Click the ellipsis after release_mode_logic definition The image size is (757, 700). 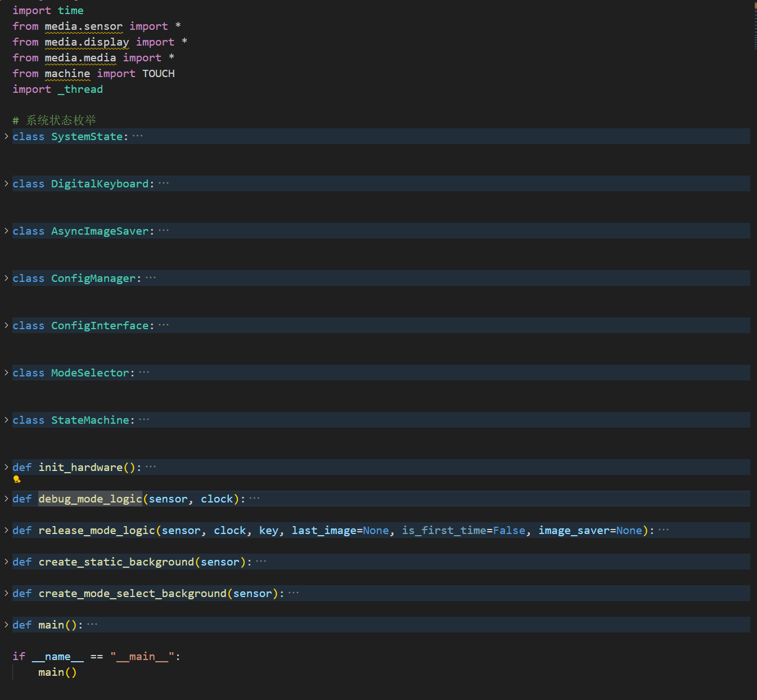click(664, 530)
